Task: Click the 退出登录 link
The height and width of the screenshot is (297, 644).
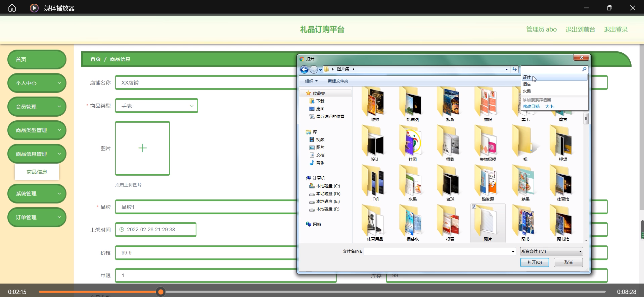Action: point(616,29)
